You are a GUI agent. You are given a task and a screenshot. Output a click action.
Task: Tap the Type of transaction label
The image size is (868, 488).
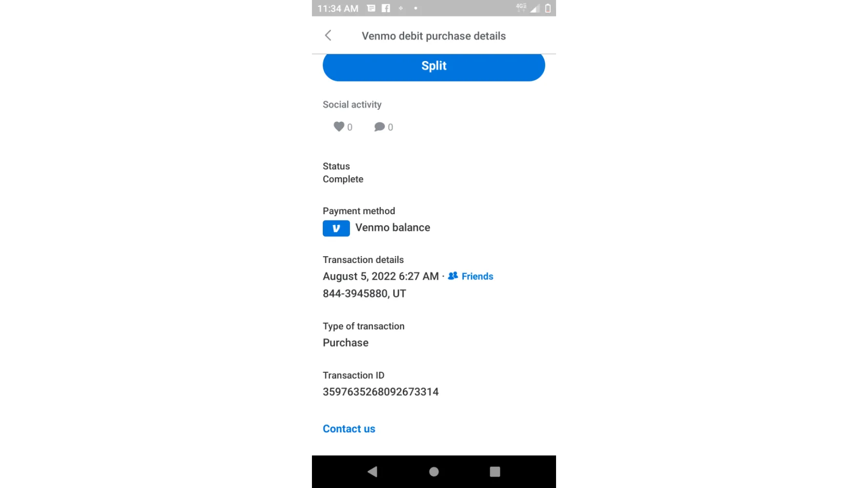[x=363, y=326]
